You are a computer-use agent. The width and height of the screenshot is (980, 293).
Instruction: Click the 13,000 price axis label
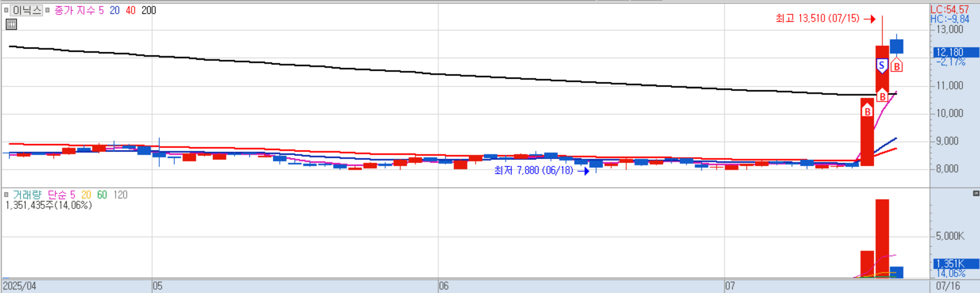click(x=949, y=30)
